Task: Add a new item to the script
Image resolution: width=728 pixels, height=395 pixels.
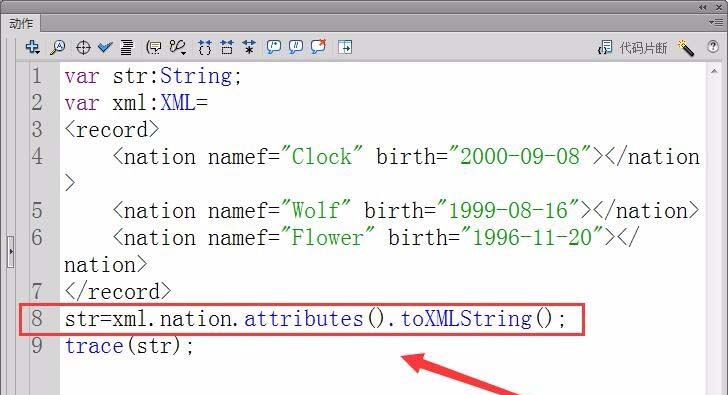Action: 32,47
